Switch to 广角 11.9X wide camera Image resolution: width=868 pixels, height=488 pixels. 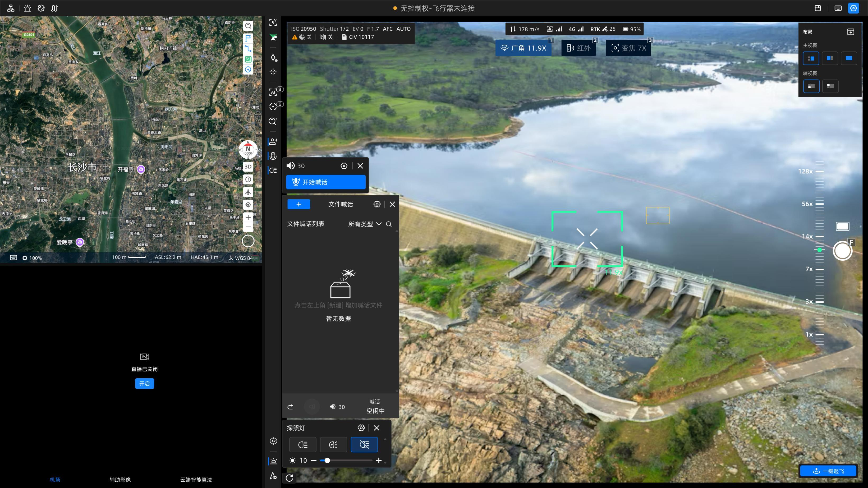pyautogui.click(x=523, y=48)
